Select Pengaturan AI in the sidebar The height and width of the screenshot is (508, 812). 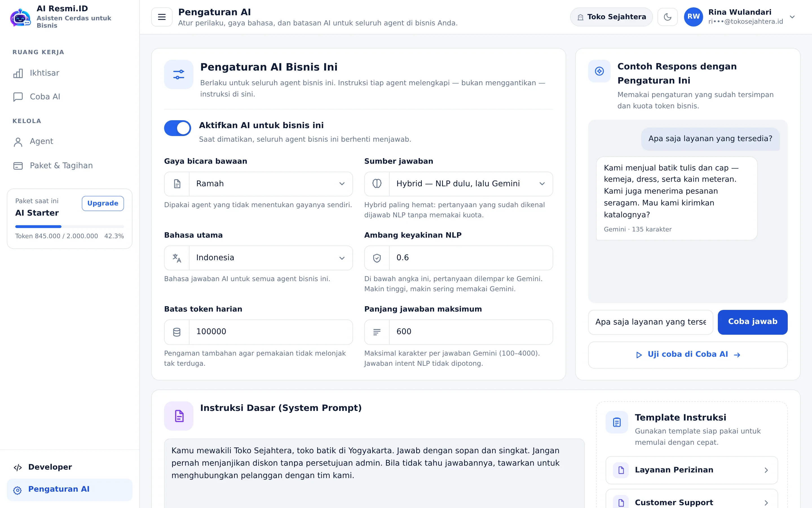pyautogui.click(x=69, y=490)
